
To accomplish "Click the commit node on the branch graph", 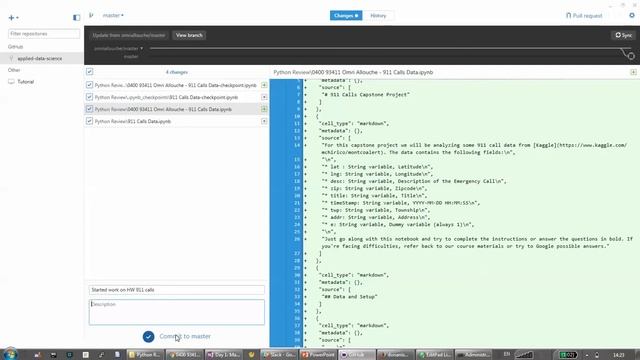I will pos(631,56).
